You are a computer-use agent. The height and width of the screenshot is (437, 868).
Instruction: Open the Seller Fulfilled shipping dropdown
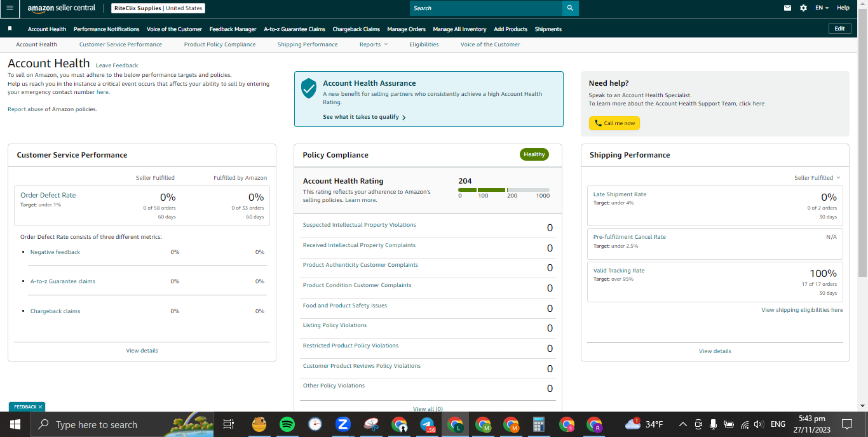coord(817,178)
